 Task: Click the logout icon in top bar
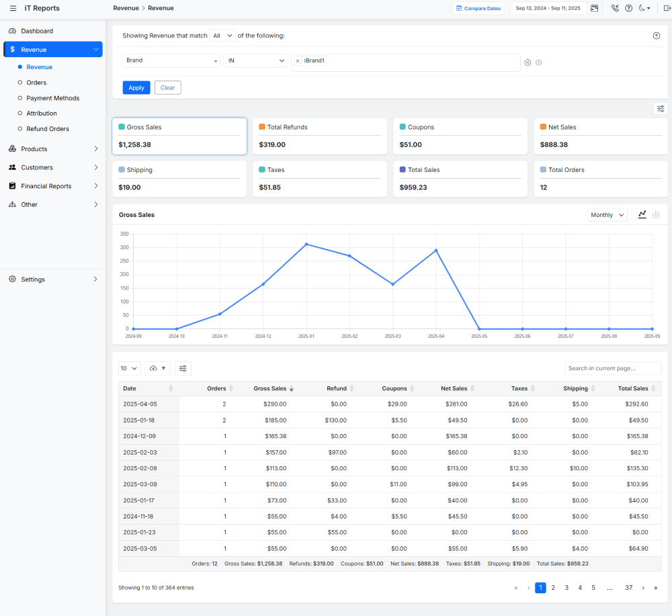click(667, 7)
